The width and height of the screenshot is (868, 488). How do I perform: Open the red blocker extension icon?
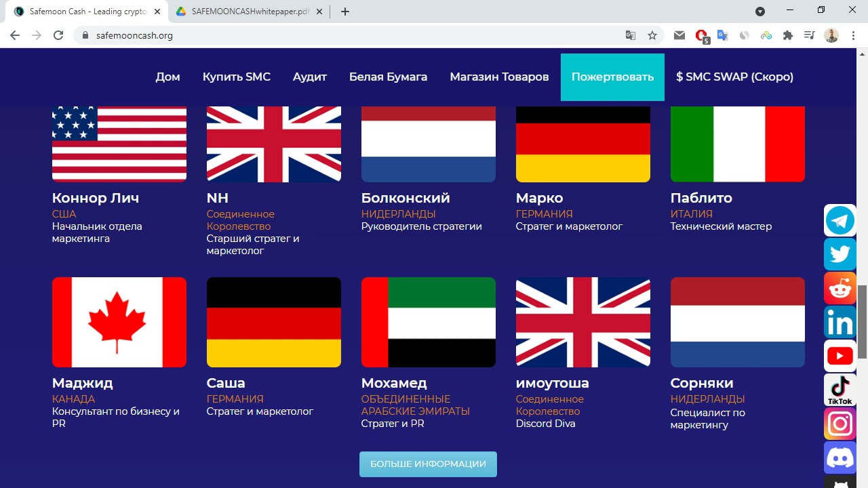(702, 36)
